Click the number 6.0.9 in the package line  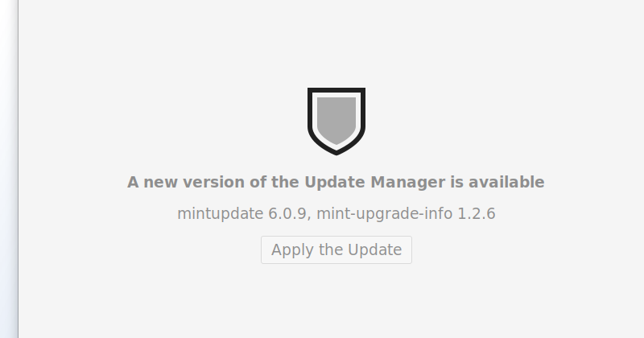287,213
